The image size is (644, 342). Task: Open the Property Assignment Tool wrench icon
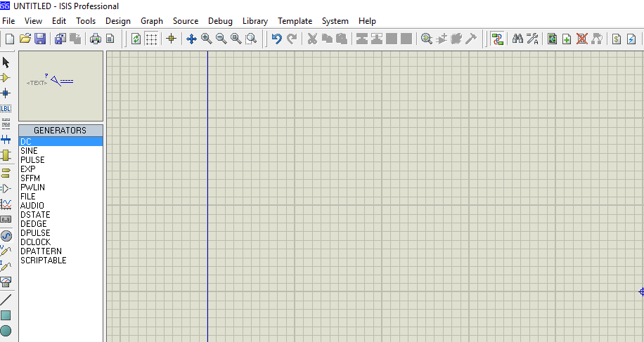(x=532, y=39)
